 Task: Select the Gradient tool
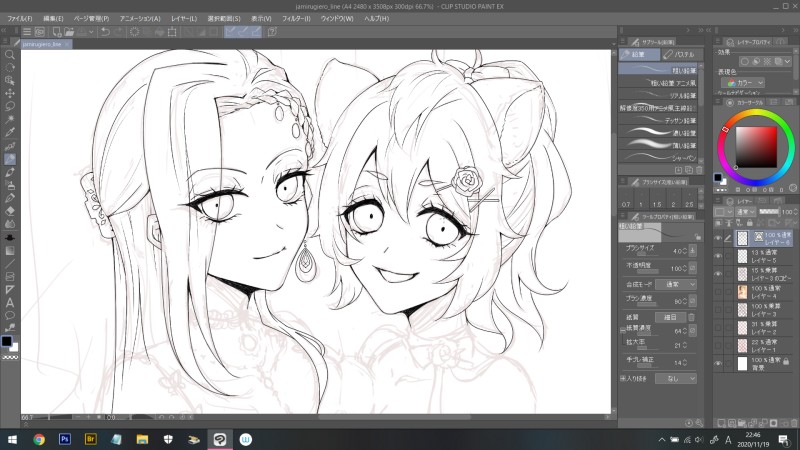pyautogui.click(x=10, y=251)
